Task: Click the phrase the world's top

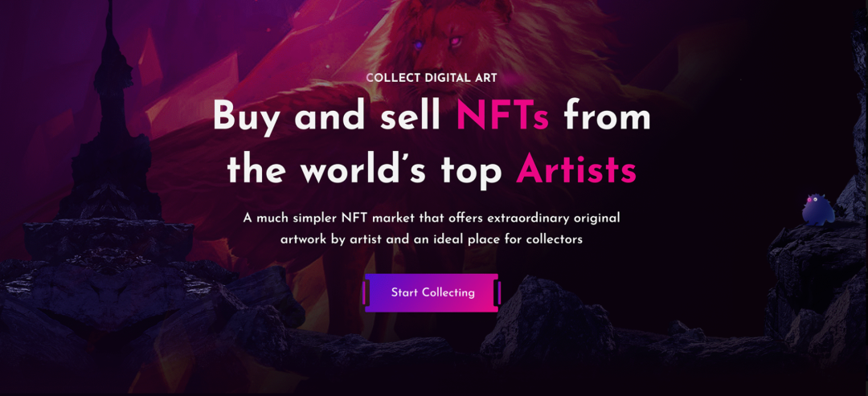Action: pyautogui.click(x=364, y=169)
